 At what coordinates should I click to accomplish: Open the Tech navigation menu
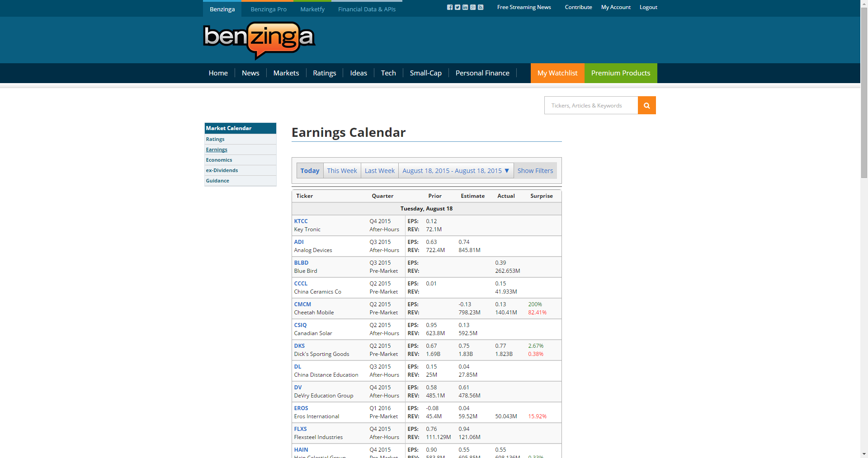click(x=388, y=73)
